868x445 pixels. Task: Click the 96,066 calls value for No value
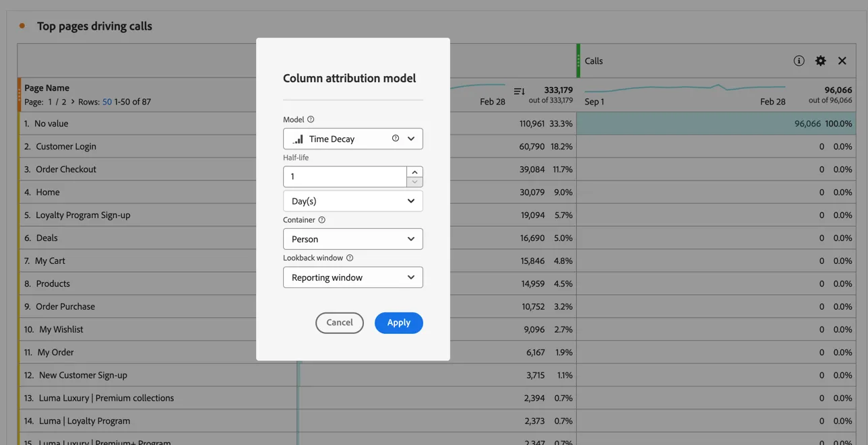point(807,123)
